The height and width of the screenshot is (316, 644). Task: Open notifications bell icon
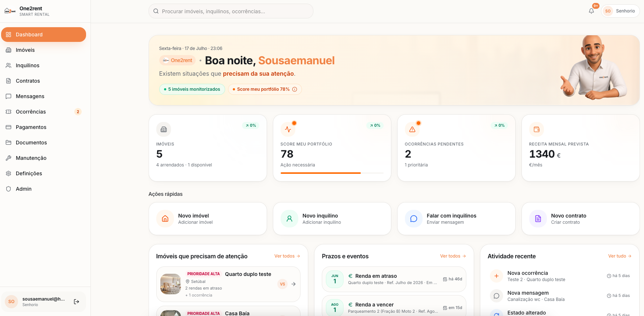point(591,11)
